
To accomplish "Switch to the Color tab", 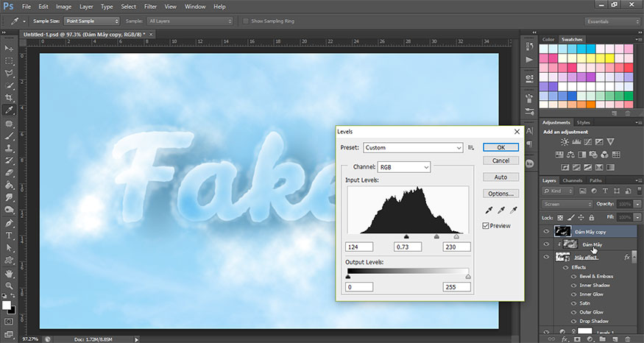I will [x=548, y=40].
